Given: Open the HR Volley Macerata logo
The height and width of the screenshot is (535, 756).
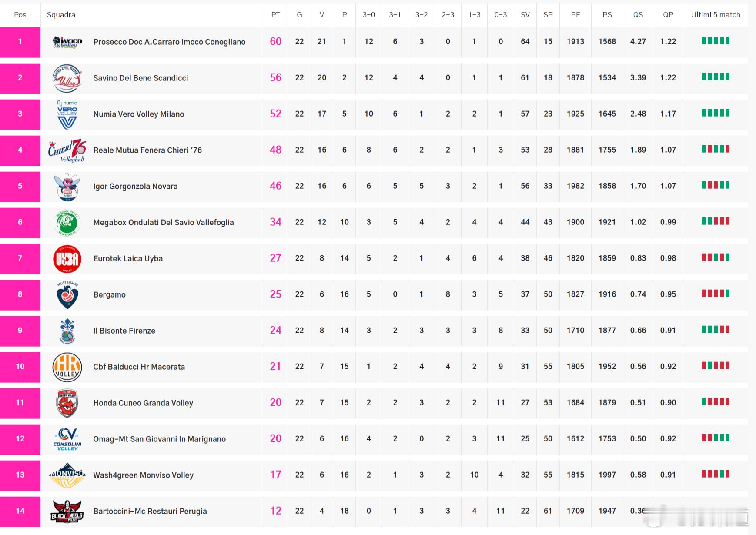Looking at the screenshot, I should tap(67, 367).
